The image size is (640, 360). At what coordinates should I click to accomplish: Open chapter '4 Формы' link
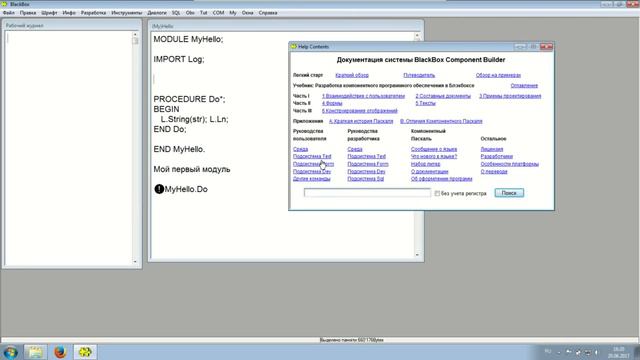pos(332,103)
